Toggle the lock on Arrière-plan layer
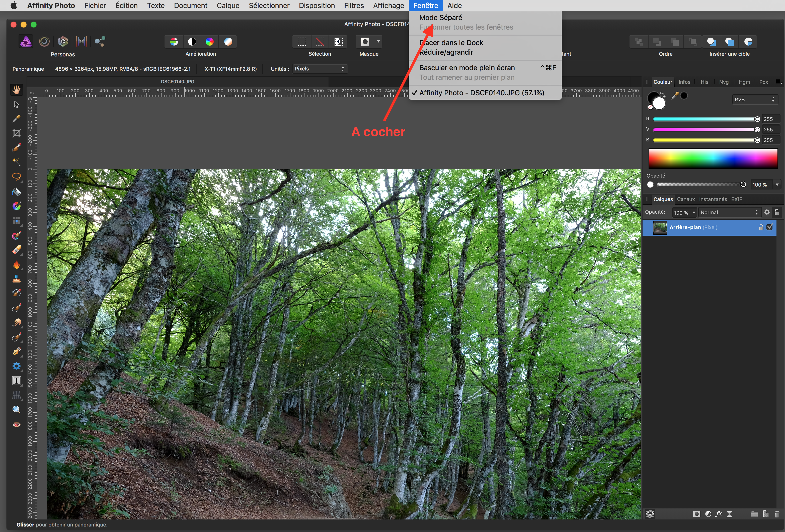The height and width of the screenshot is (532, 785). click(761, 227)
